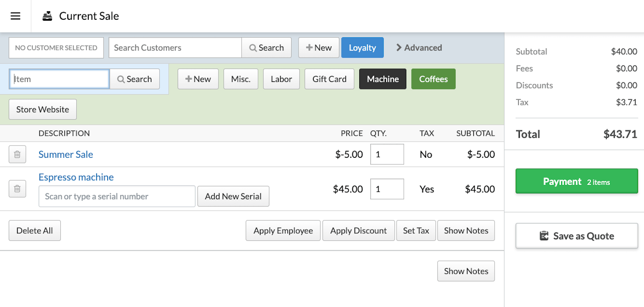Open the Summer Sale item link
Image resolution: width=644 pixels, height=307 pixels.
pos(66,155)
